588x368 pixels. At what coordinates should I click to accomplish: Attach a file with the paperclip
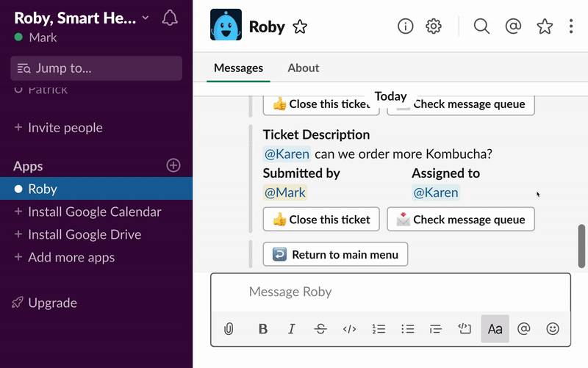229,329
